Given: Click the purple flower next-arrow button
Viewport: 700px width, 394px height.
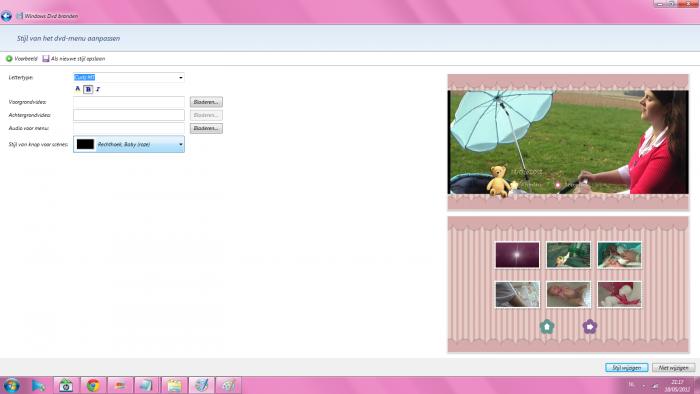Looking at the screenshot, I should (590, 327).
